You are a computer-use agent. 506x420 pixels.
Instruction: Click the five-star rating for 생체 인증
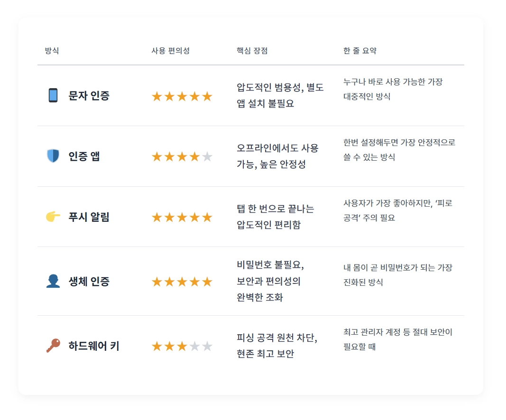[x=182, y=282]
